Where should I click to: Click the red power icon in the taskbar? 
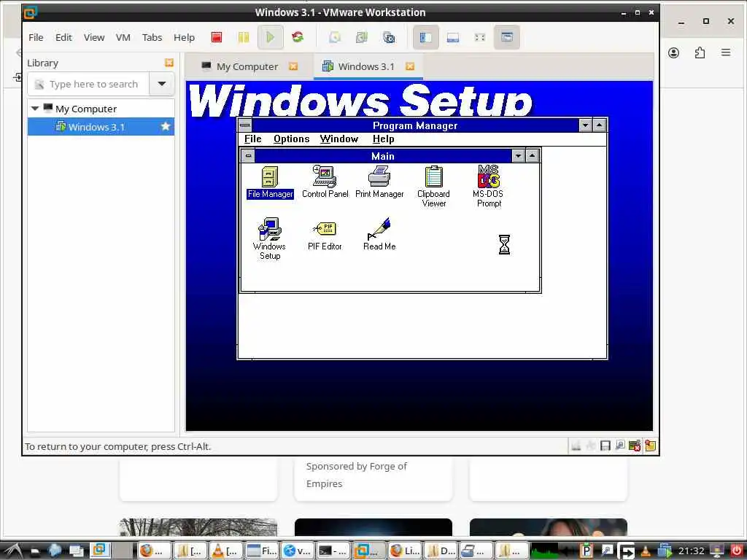point(736,551)
